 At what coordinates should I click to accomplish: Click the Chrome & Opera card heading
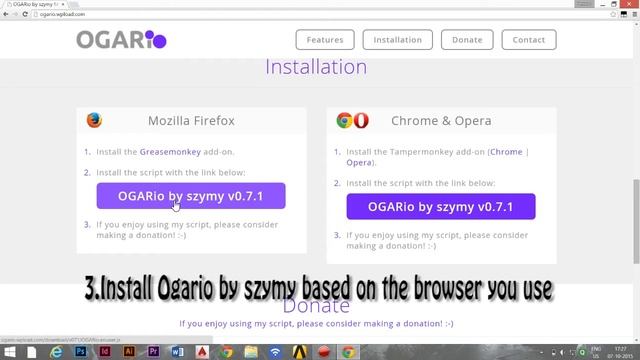[441, 121]
